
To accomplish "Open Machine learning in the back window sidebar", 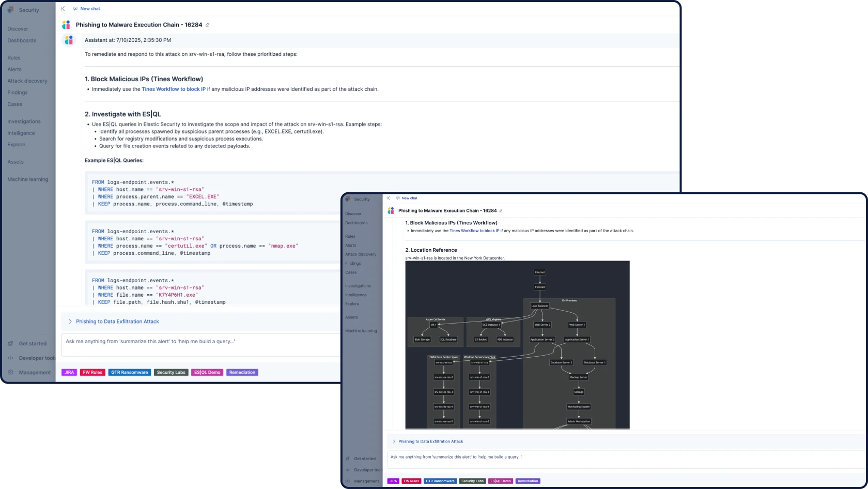I will click(x=28, y=179).
